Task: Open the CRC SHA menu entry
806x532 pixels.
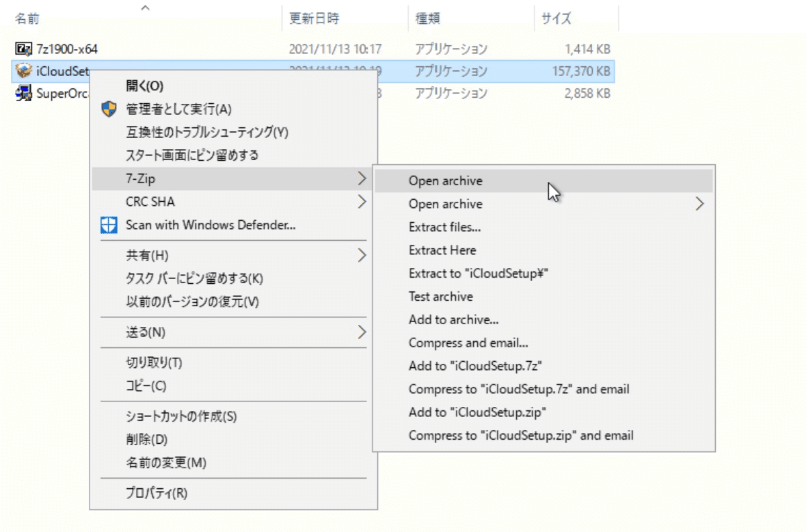Action: coord(234,202)
